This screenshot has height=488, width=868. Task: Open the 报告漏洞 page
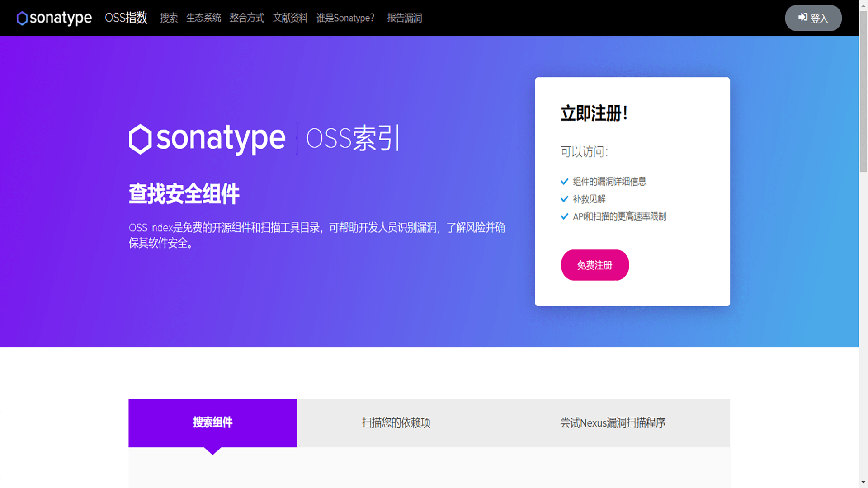coord(404,18)
